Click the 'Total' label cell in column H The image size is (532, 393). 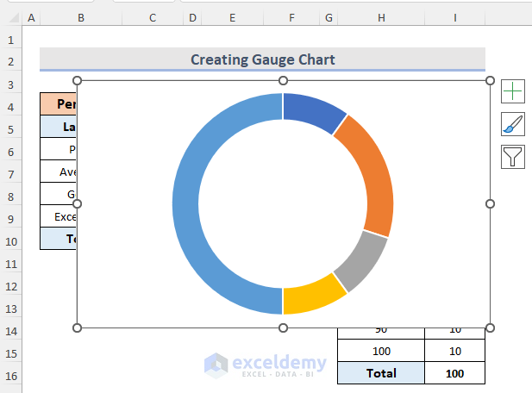click(381, 373)
